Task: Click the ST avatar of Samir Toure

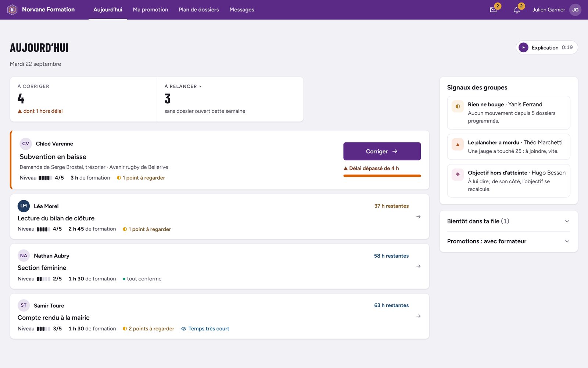Action: coord(24,305)
